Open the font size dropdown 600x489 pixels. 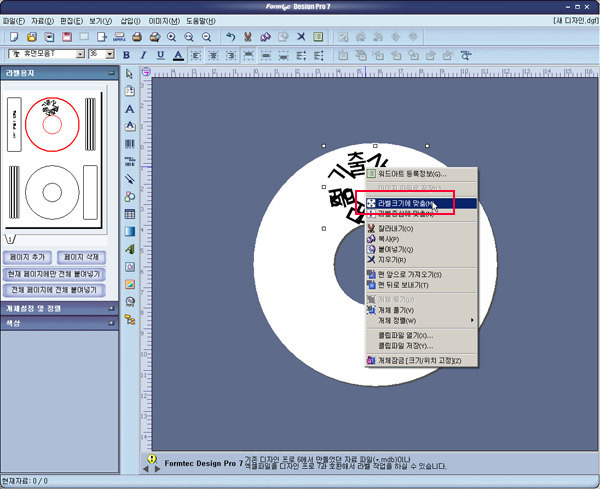(x=108, y=54)
